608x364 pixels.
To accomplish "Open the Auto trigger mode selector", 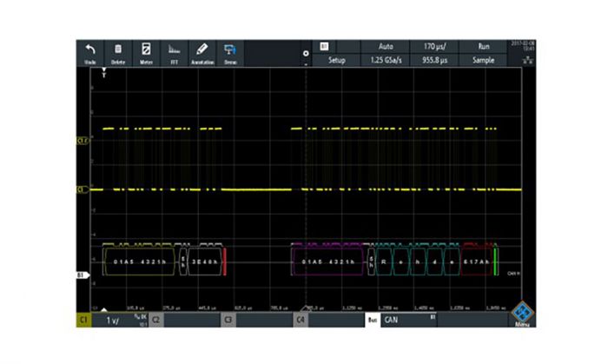I will click(x=385, y=46).
